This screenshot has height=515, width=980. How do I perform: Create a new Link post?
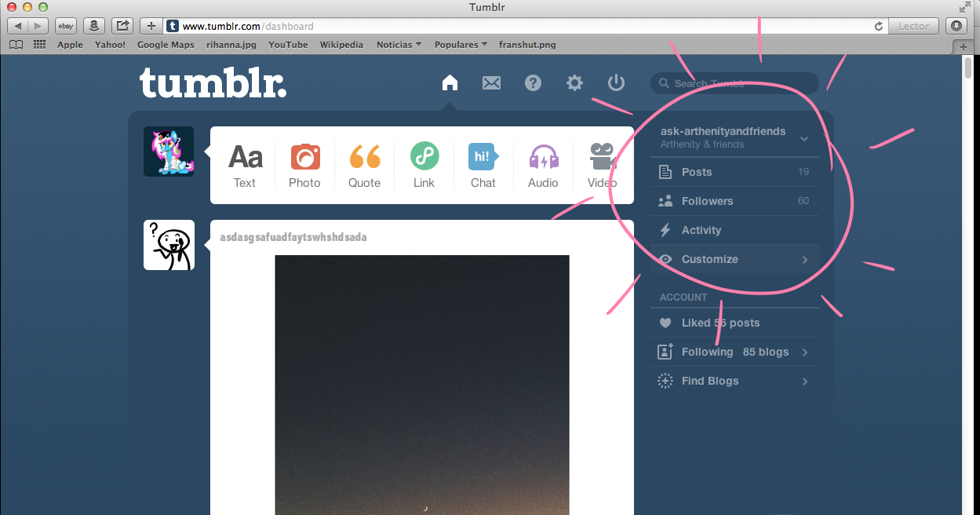[x=424, y=165]
